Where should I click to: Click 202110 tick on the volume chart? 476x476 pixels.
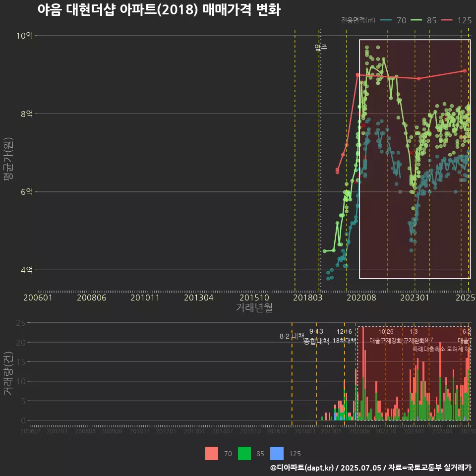coord(386,431)
